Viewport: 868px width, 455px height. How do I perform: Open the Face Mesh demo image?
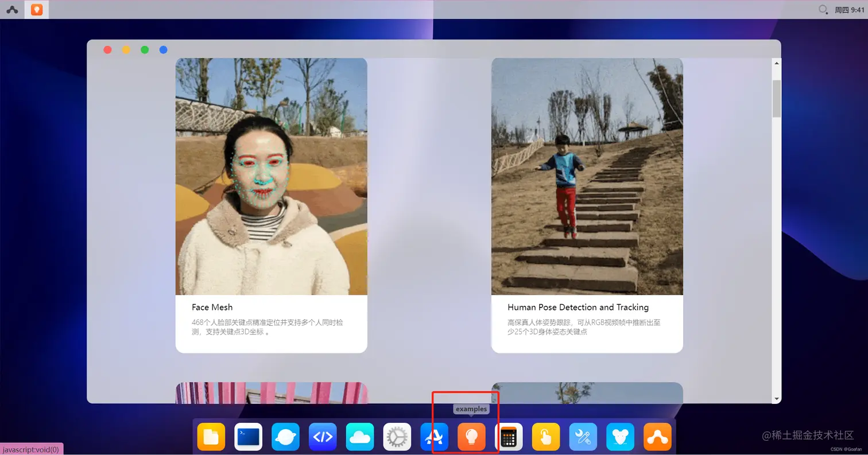272,176
